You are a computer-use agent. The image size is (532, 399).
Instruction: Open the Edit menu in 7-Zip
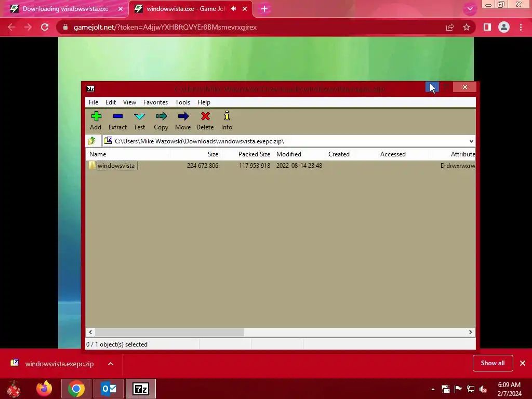coord(111,102)
